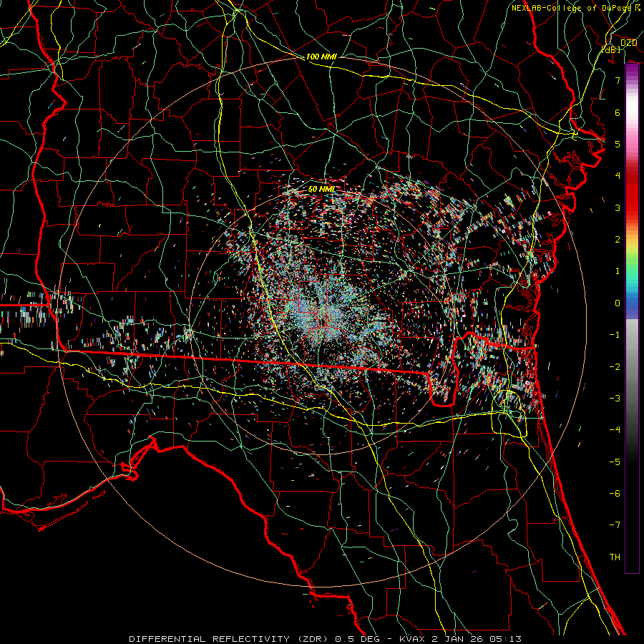
Task: Click the legend value -4
Action: [615, 429]
